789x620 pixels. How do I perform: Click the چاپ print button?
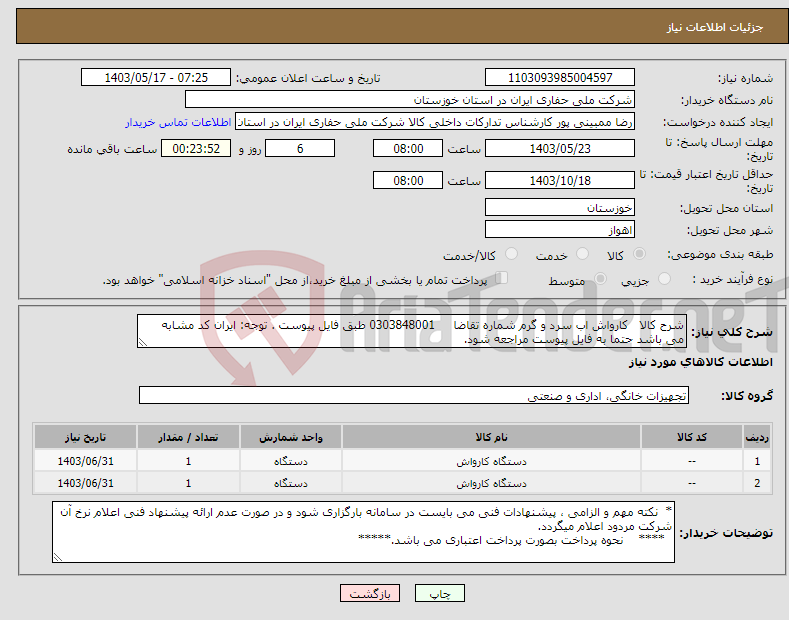click(439, 593)
